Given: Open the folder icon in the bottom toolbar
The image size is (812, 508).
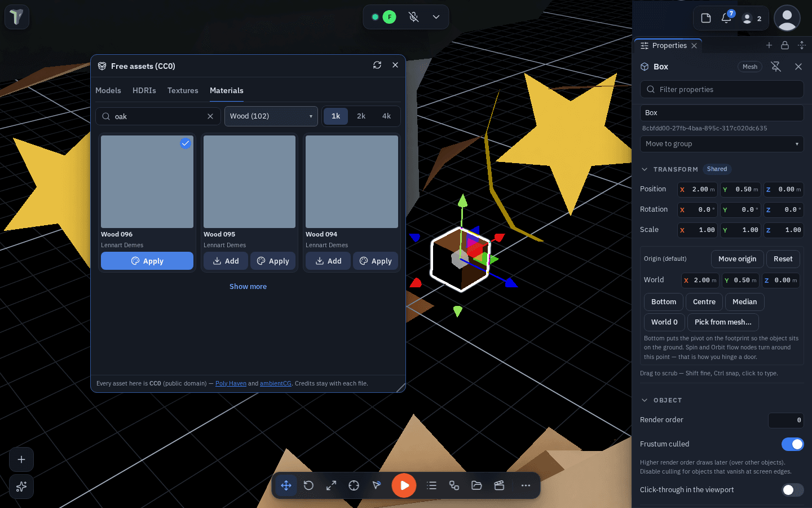Looking at the screenshot, I should tap(476, 485).
